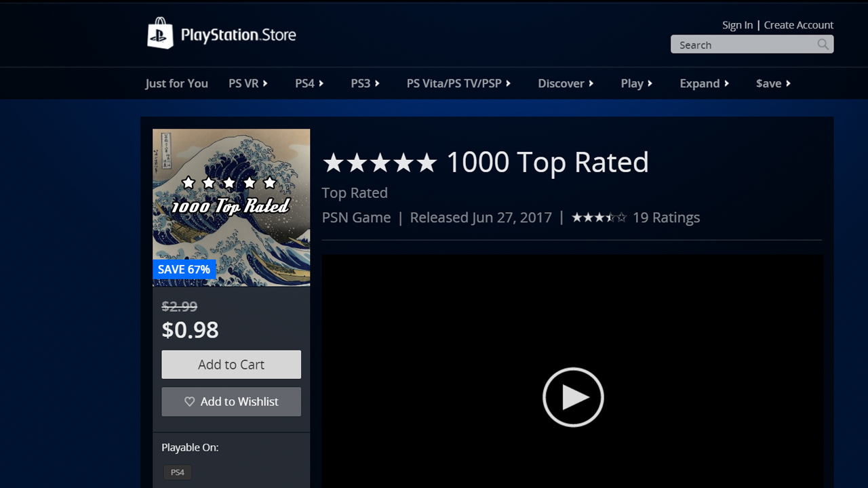Click inside the Search text field
Image resolution: width=868 pixels, height=488 pixels.
pyautogui.click(x=743, y=45)
